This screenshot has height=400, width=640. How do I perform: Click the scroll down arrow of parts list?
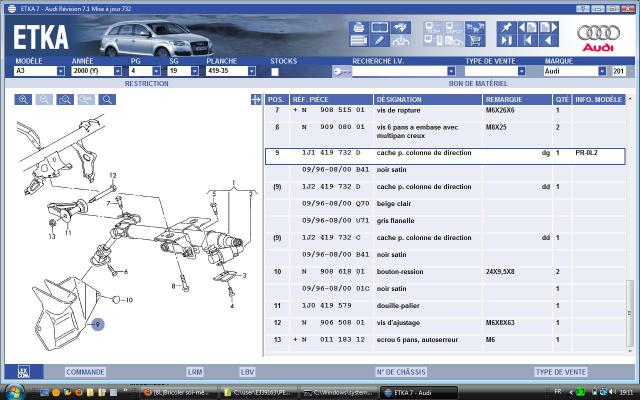(x=630, y=350)
